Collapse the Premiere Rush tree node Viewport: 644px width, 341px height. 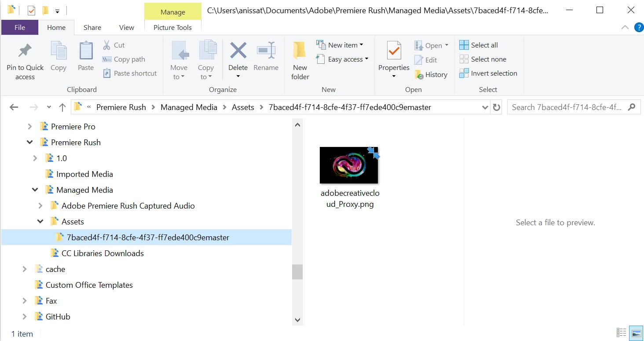tap(30, 143)
